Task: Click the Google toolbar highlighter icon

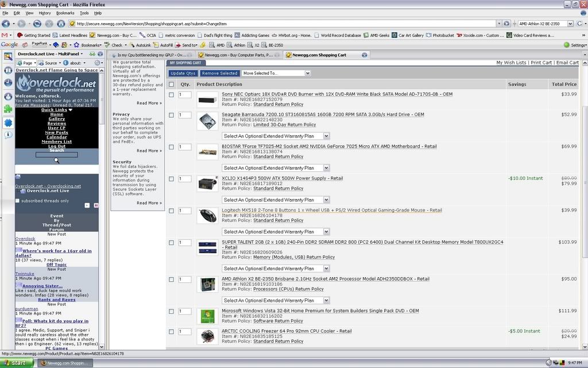Action: pos(203,45)
